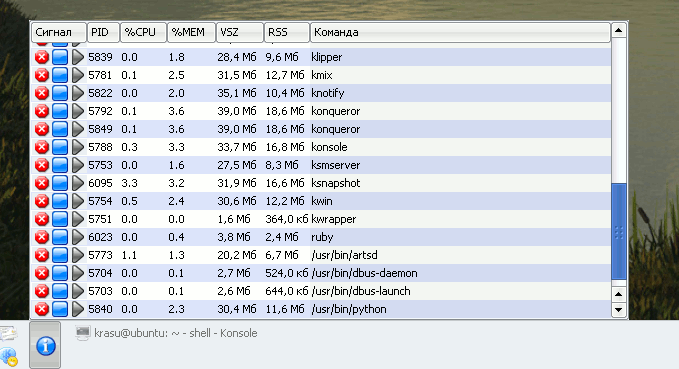Click the /usr/bin/dbus-daemon command text
The image size is (679, 369).
point(364,273)
